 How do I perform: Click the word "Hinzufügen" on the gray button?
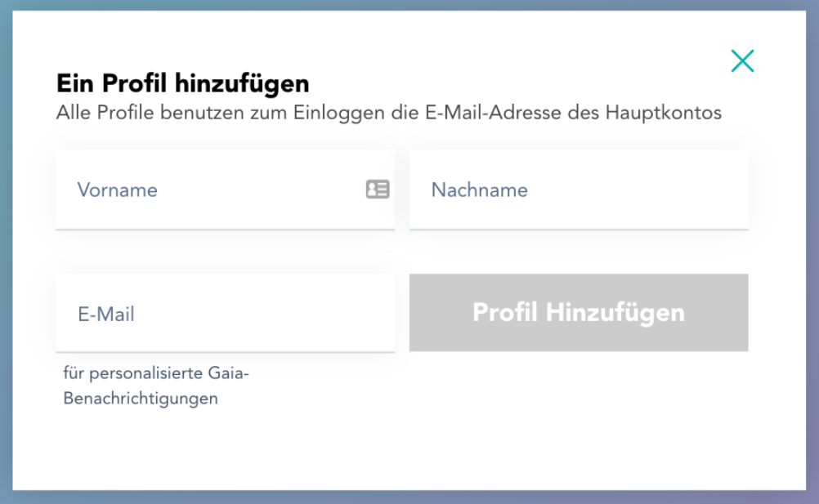point(615,313)
